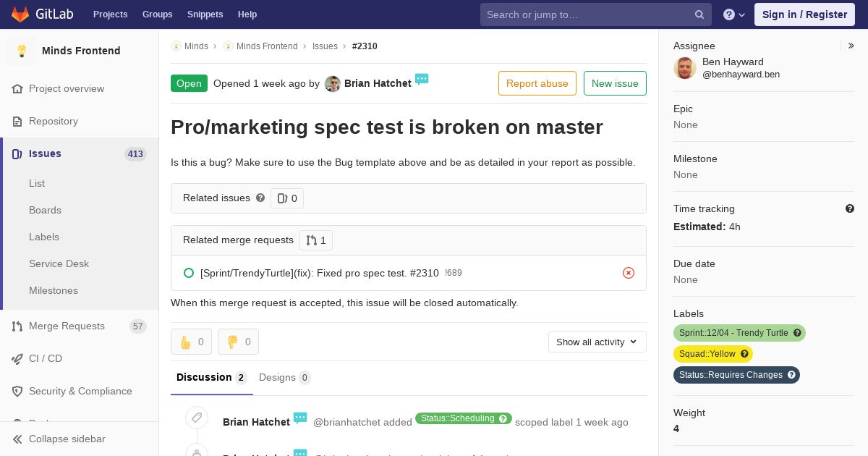
Task: Open CI / CD from sidebar
Action: tap(46, 358)
